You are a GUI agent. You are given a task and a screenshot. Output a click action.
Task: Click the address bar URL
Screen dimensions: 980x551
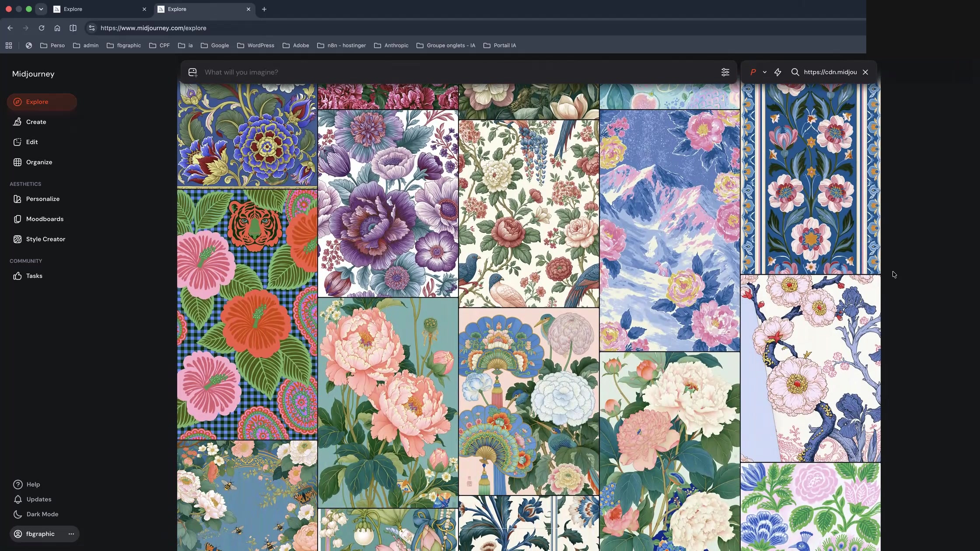click(x=154, y=28)
